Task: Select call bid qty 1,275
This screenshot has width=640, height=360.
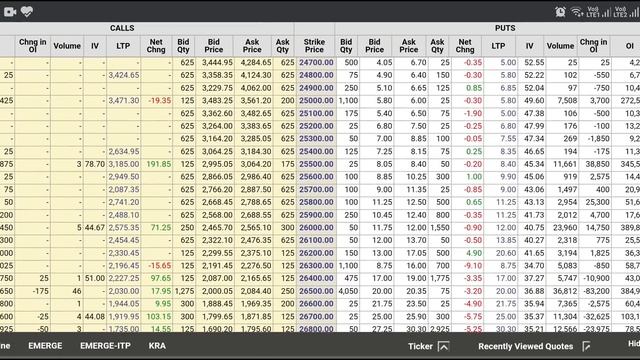Action: 184,291
